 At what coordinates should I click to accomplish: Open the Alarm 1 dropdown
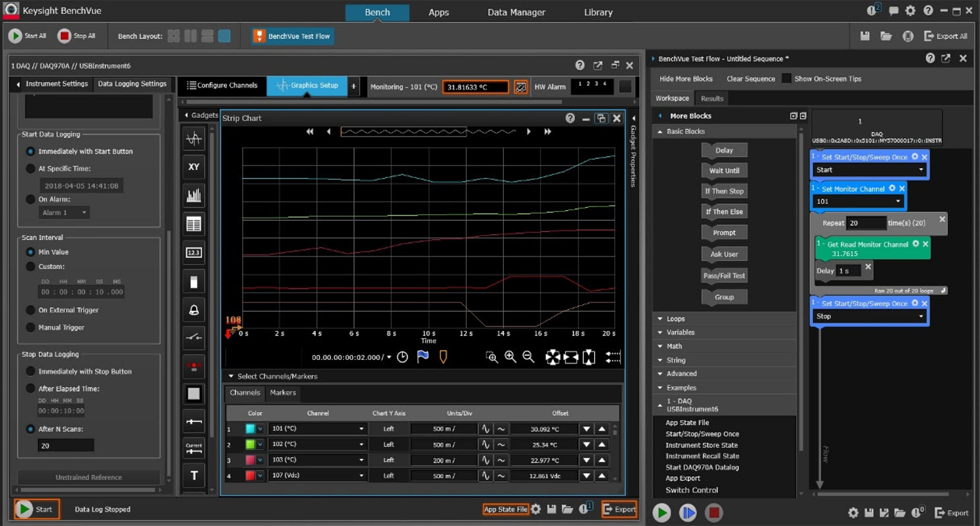(x=65, y=213)
